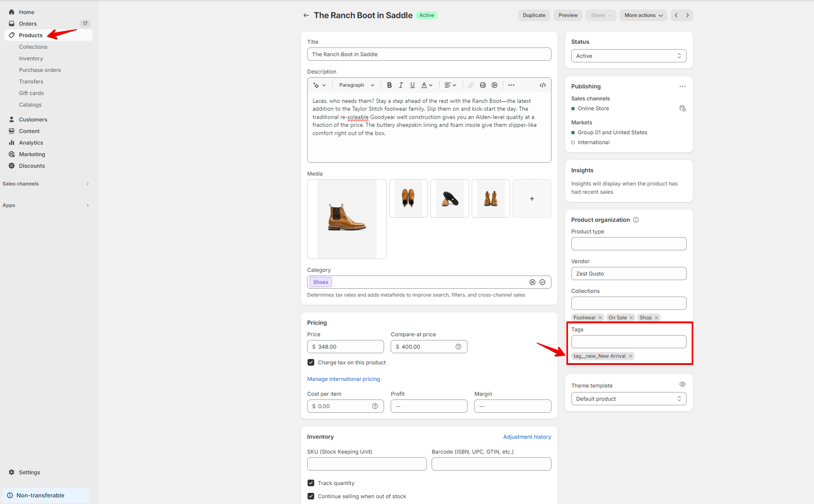Open Collections in the sidebar
The height and width of the screenshot is (504, 814).
33,47
